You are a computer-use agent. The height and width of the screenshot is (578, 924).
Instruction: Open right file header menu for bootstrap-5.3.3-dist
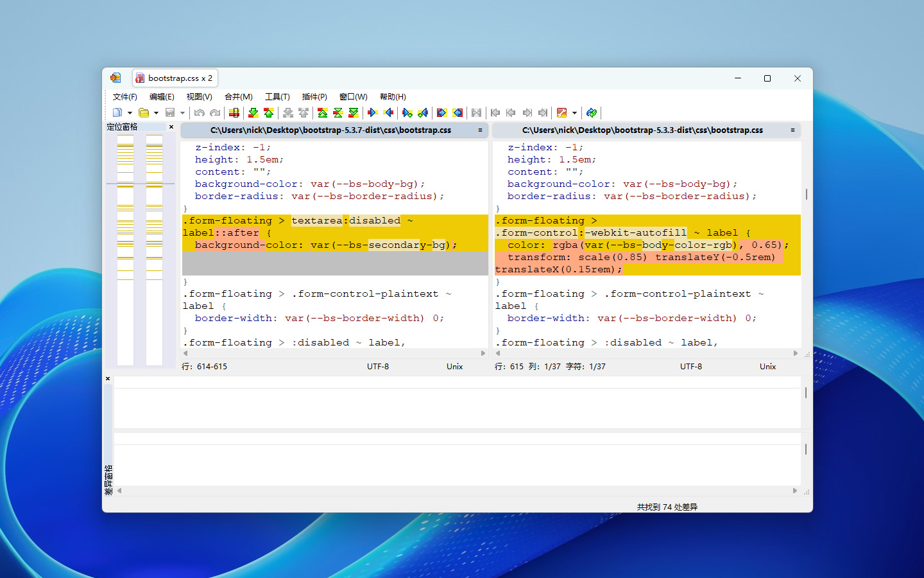click(792, 130)
